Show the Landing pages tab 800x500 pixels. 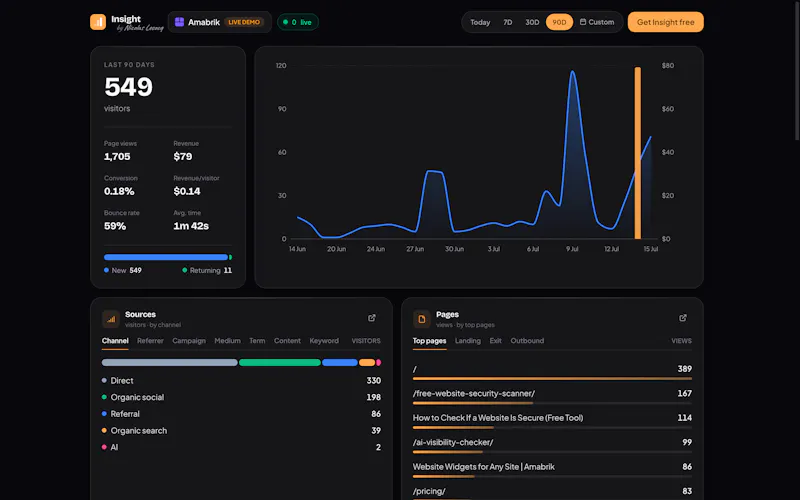pyautogui.click(x=468, y=341)
